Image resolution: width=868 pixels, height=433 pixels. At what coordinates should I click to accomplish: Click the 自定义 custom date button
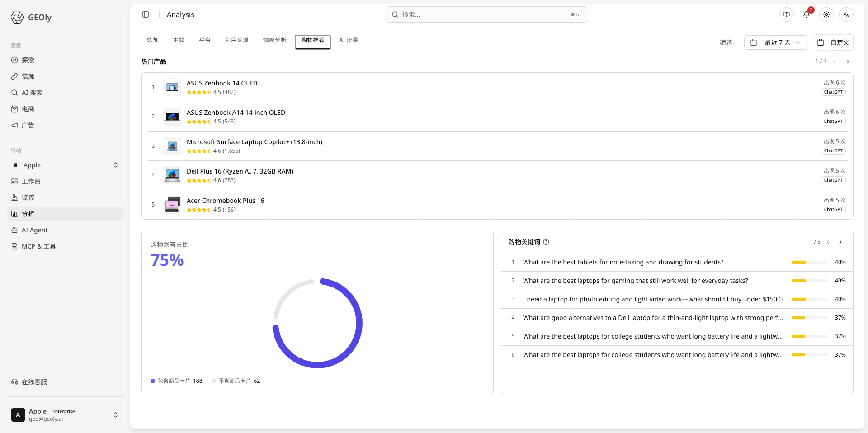tap(833, 42)
